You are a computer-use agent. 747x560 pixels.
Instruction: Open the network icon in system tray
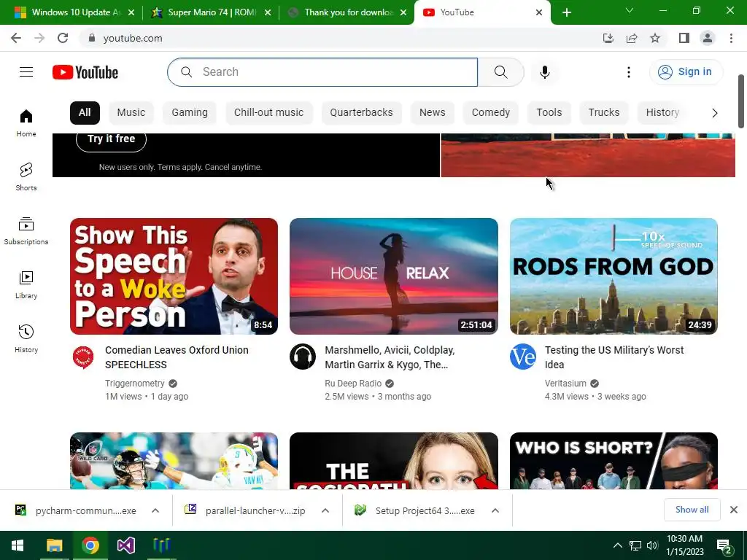[x=635, y=545]
